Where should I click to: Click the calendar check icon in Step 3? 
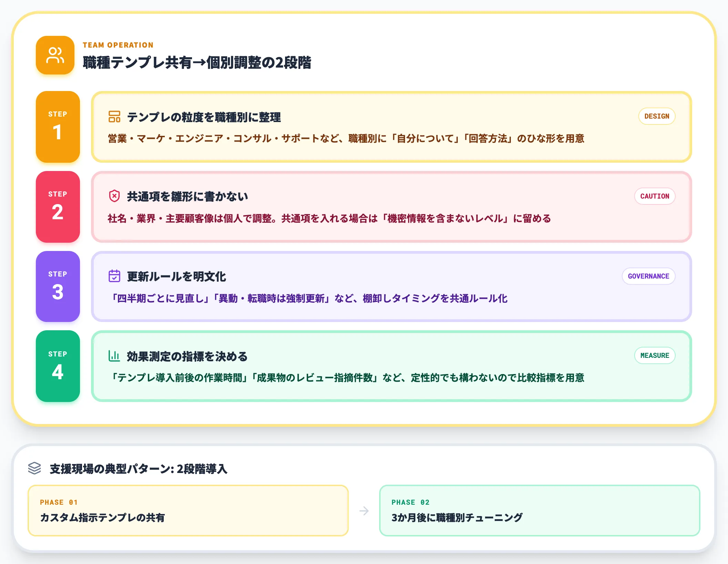(114, 276)
